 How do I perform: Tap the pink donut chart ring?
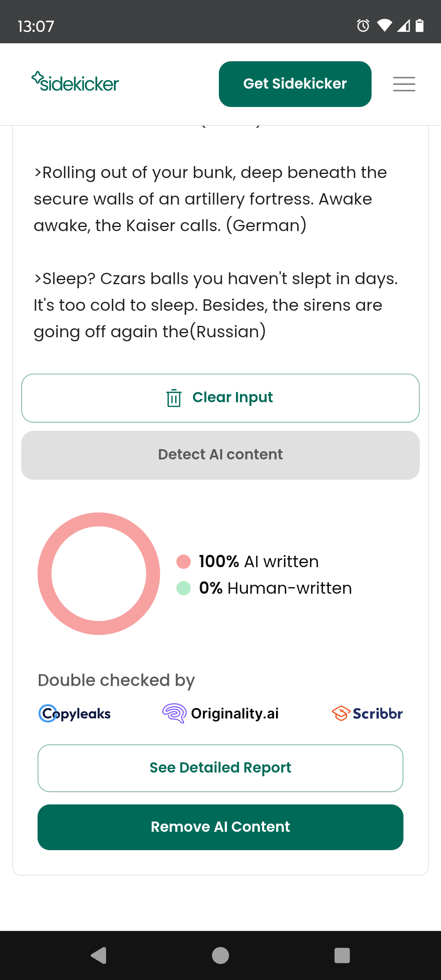pyautogui.click(x=44, y=573)
